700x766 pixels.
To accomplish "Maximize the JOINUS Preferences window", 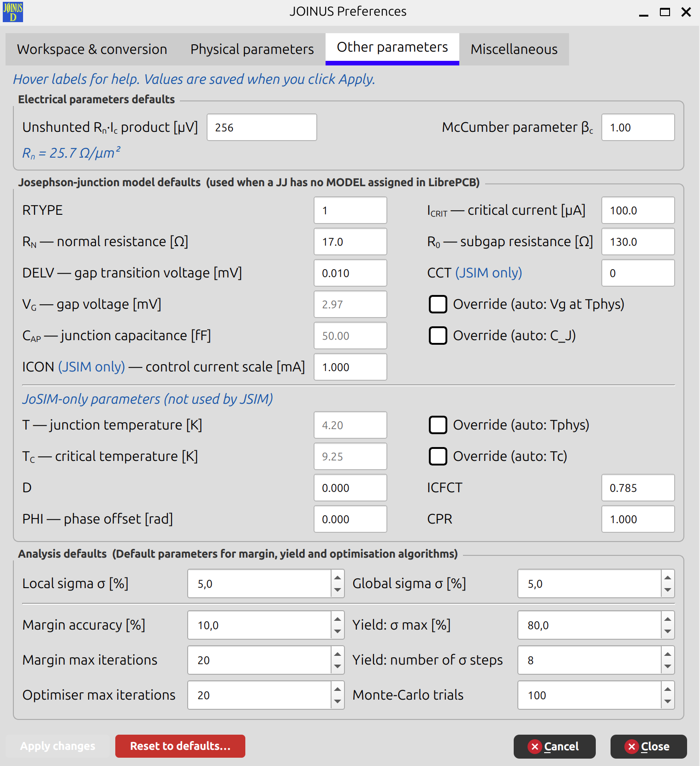I will click(665, 12).
